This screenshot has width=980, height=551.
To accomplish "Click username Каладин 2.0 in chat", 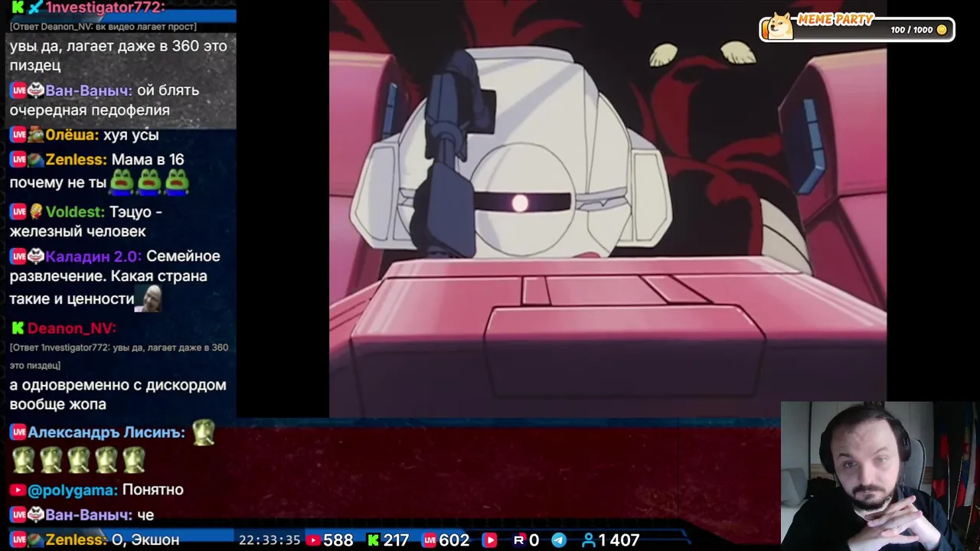I will (x=93, y=256).
